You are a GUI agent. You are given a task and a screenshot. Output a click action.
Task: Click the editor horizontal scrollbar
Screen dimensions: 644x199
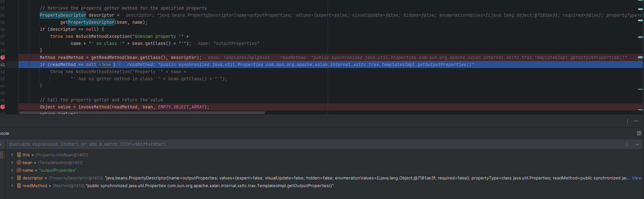pos(142,113)
